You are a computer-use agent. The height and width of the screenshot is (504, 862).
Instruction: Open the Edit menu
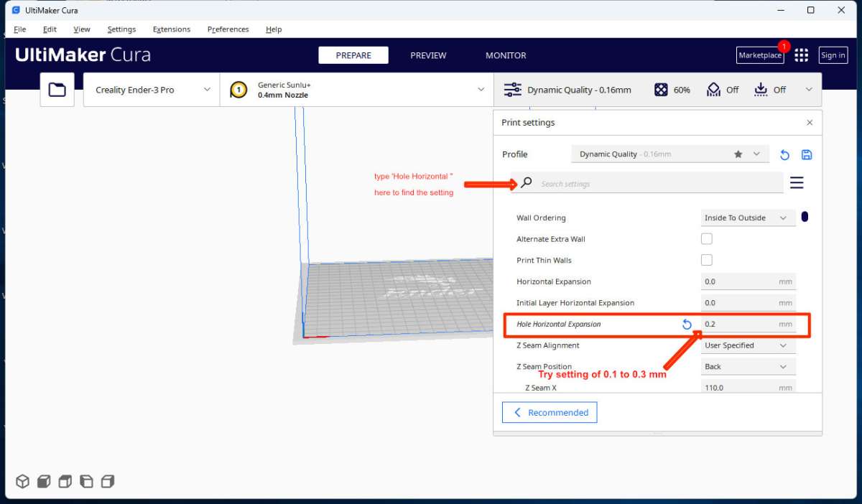coord(50,29)
